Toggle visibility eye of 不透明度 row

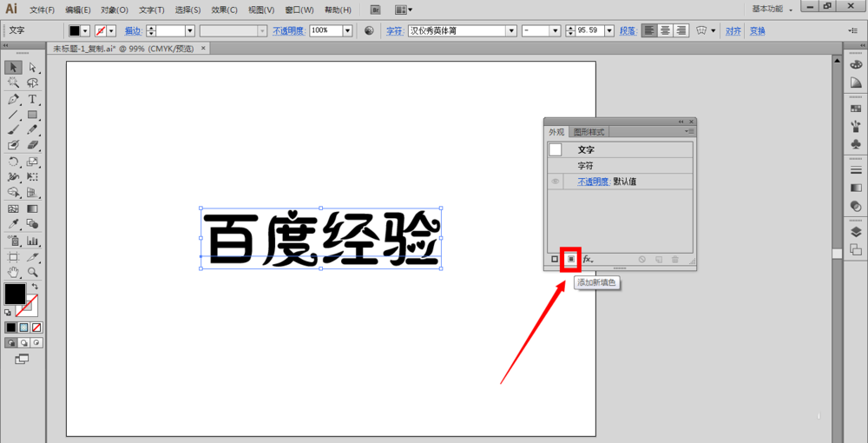click(556, 181)
